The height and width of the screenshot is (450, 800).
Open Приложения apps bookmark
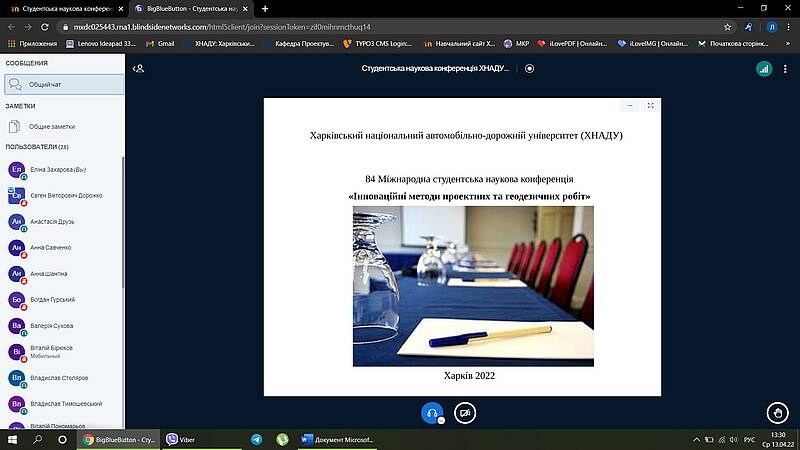point(32,44)
